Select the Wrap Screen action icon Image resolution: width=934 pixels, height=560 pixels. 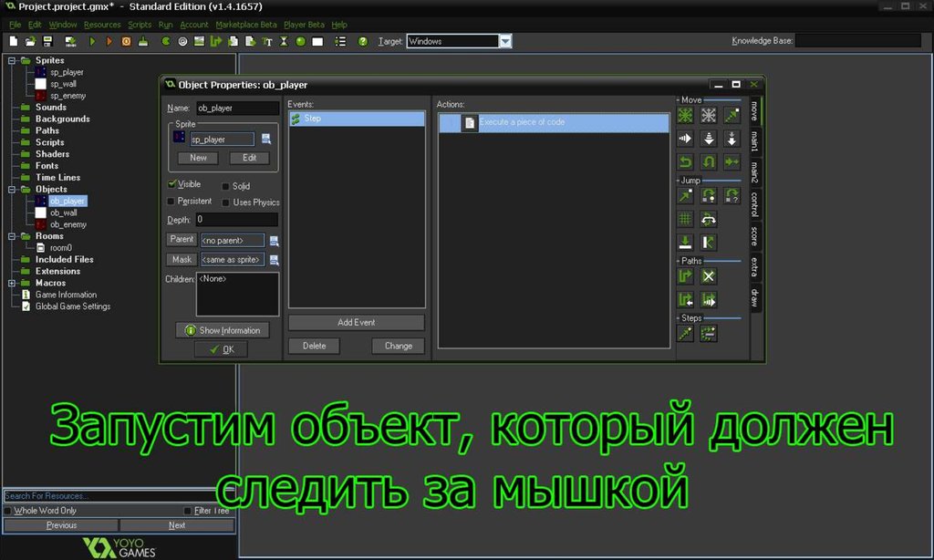[x=708, y=219]
